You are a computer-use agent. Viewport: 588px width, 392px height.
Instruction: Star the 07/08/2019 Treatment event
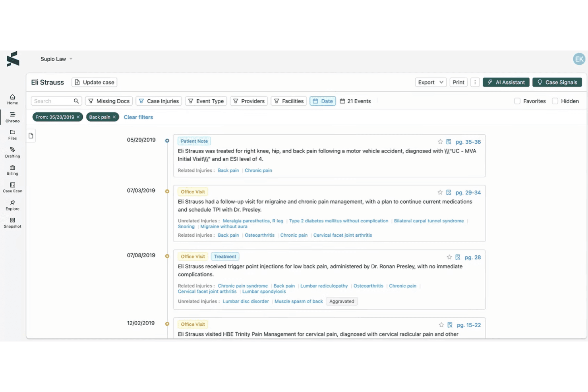tap(449, 257)
